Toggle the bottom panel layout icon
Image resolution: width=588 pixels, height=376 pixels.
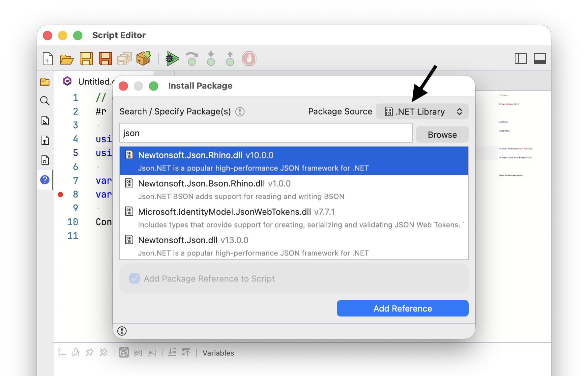[x=540, y=59]
